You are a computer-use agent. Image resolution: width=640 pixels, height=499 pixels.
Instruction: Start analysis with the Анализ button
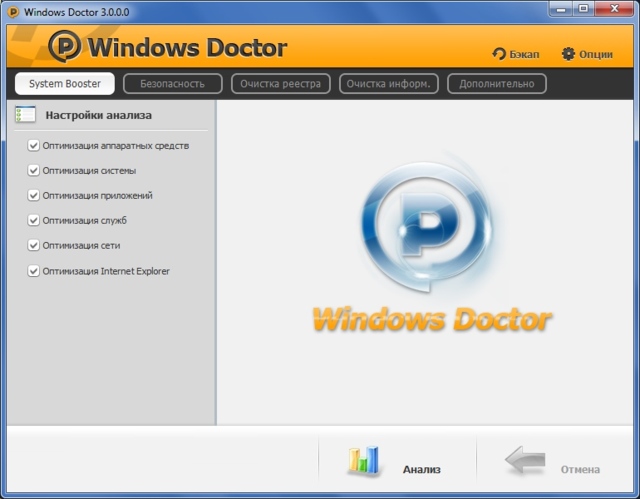click(421, 468)
